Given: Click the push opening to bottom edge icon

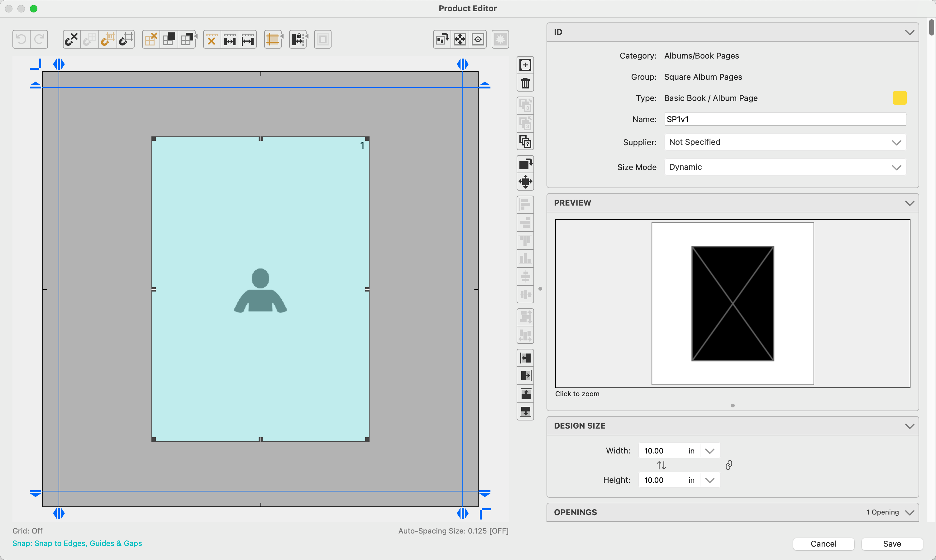Looking at the screenshot, I should click(525, 411).
